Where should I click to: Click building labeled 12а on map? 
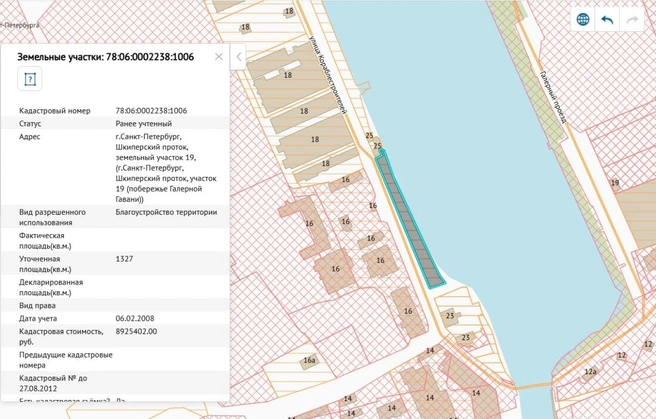(x=590, y=372)
